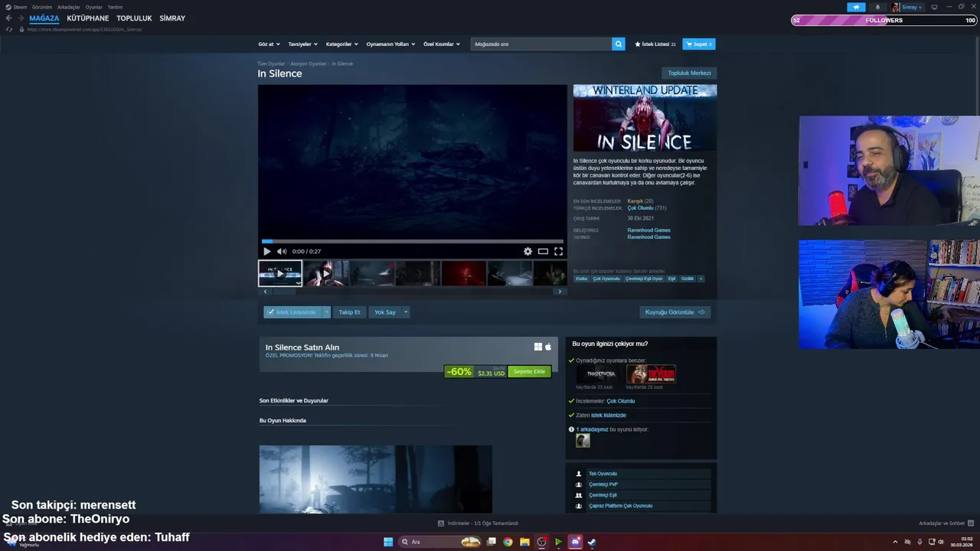Open the Görünüm menu
This screenshot has width=980, height=551.
click(42, 7)
